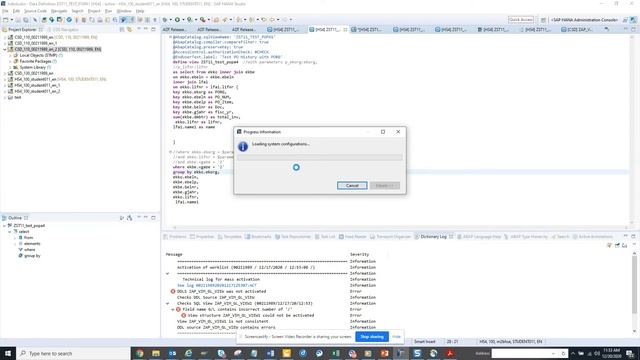Screen dimensions: 640x360
Task: Open the Run menu
Action: click(108, 11)
